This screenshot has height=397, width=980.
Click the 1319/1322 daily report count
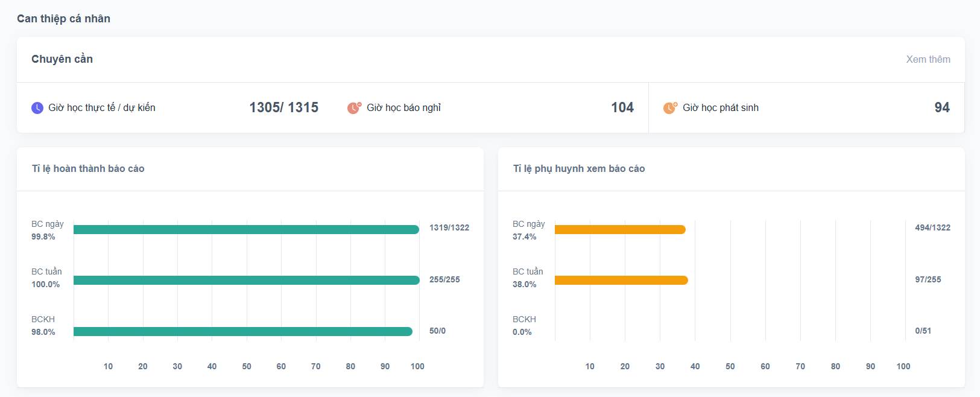click(x=449, y=227)
